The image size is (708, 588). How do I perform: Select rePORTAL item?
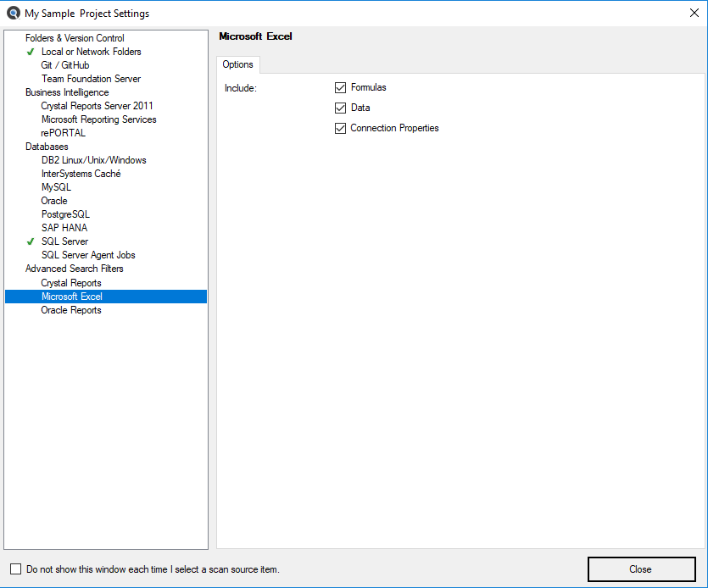click(63, 133)
